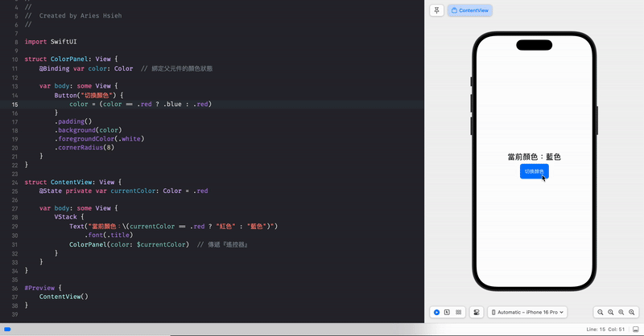The image size is (644, 336).
Task: Open the preview Variants grid
Action: (458, 312)
